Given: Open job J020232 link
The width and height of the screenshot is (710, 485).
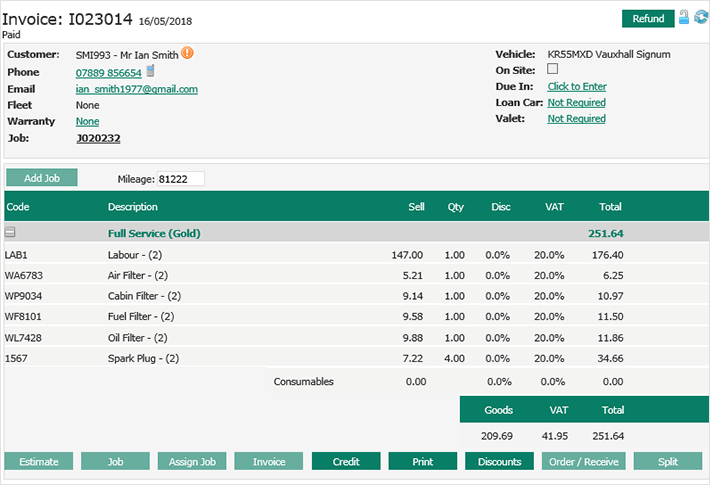Looking at the screenshot, I should (x=98, y=138).
